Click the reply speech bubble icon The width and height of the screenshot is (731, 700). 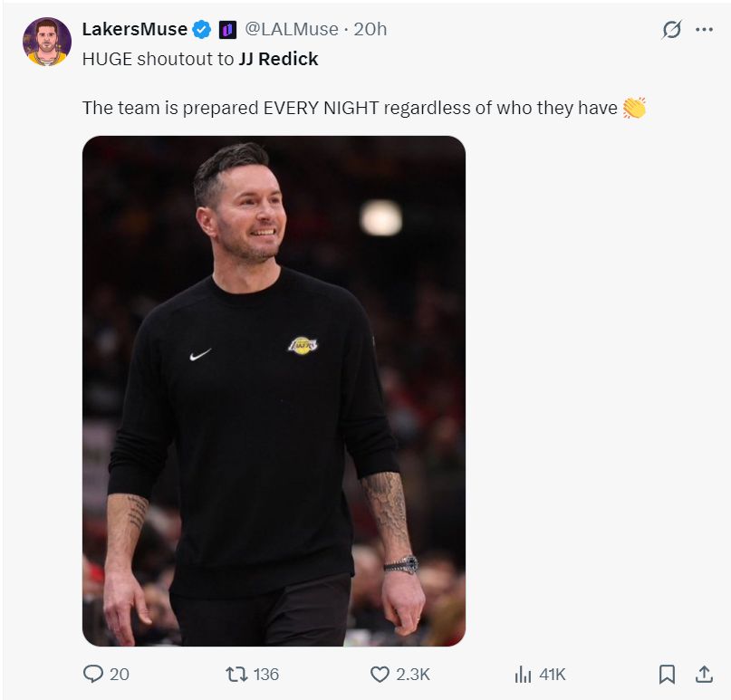coord(93,674)
